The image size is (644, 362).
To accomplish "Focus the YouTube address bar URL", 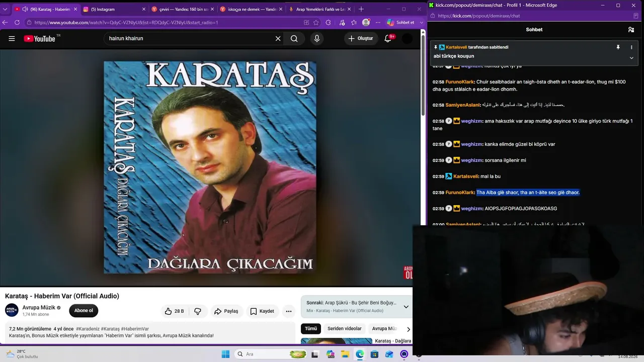I will click(126, 23).
